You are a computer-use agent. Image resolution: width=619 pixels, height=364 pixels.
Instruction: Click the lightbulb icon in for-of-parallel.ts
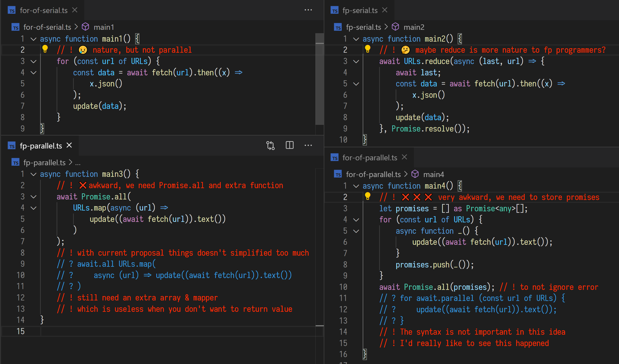[x=368, y=197]
